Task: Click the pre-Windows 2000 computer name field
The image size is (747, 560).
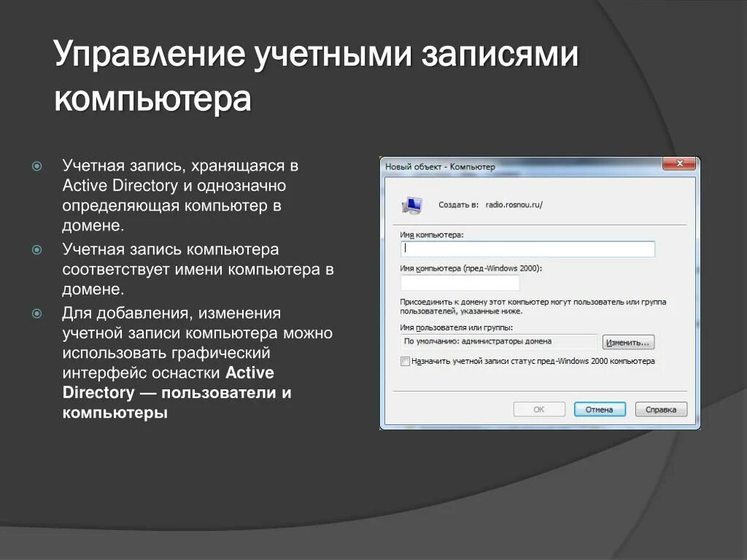Action: click(x=460, y=282)
